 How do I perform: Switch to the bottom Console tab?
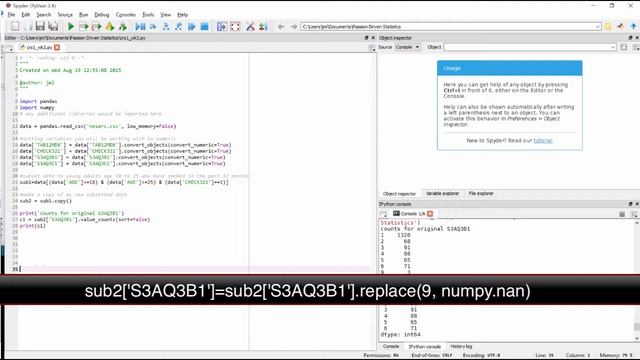(x=391, y=346)
